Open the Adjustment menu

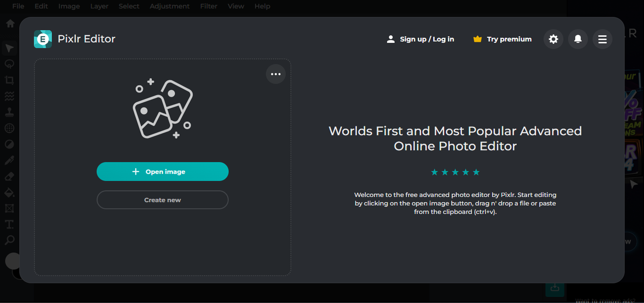pyautogui.click(x=170, y=6)
